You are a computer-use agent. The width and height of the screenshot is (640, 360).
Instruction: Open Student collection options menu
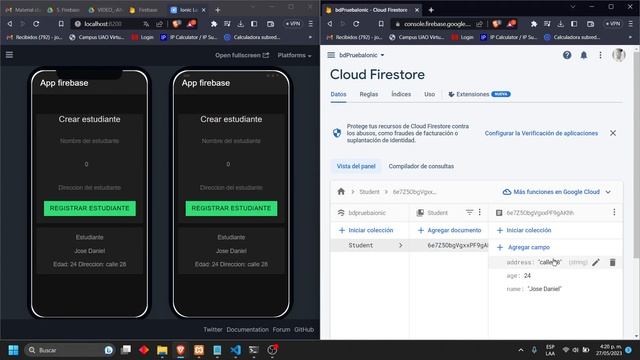tap(480, 212)
